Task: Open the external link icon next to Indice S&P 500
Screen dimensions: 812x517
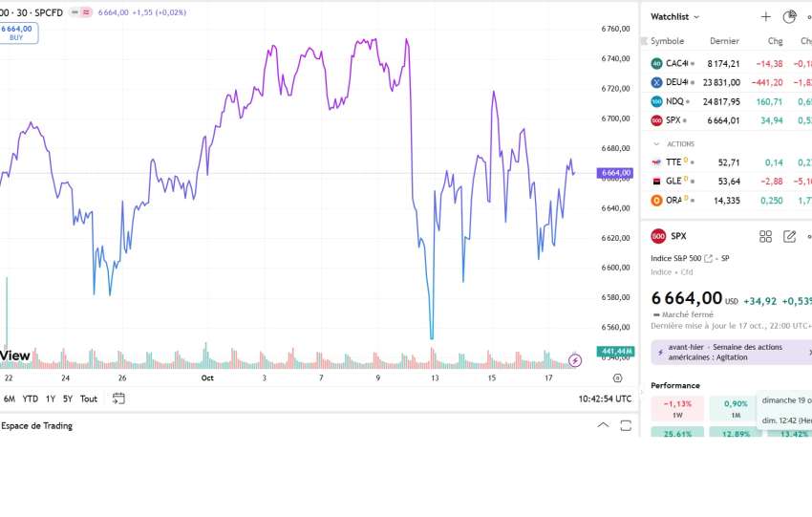Action: (x=708, y=258)
